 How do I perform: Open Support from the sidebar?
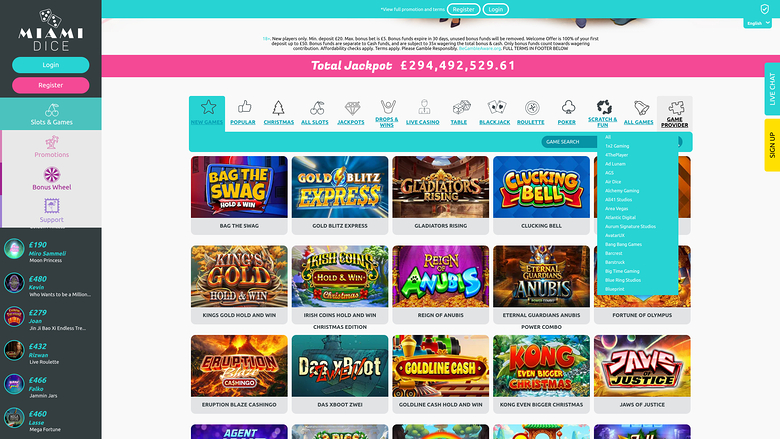pyautogui.click(x=51, y=211)
